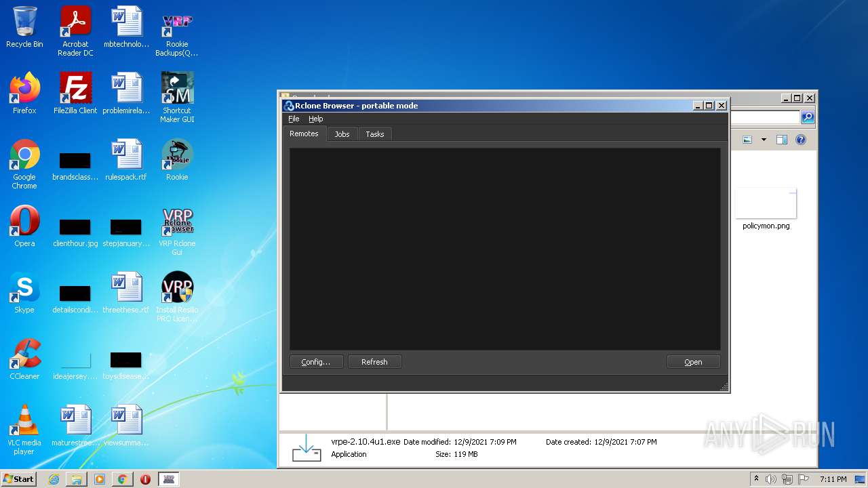868x488 pixels.
Task: Maximize the Rclone Browser window
Action: click(709, 106)
